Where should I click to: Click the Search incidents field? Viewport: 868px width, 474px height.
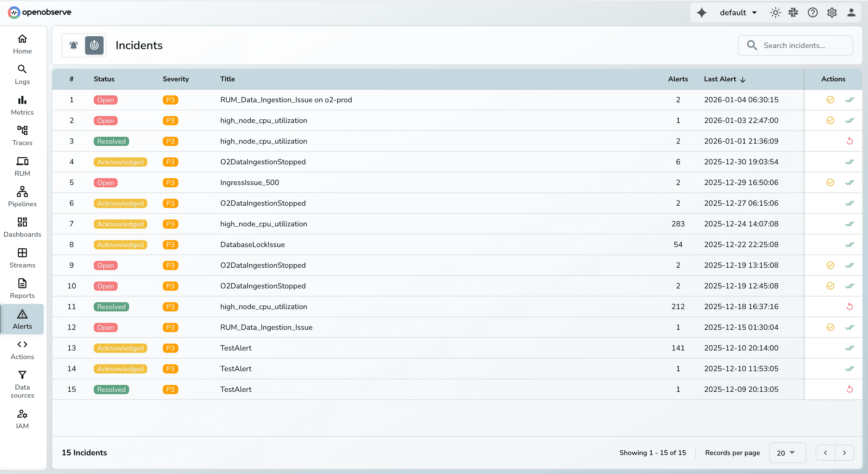795,45
